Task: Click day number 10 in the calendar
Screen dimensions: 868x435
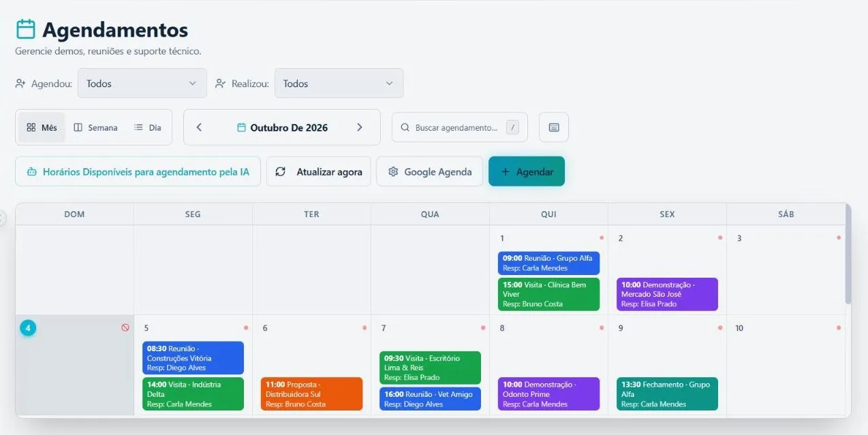Action: click(740, 328)
